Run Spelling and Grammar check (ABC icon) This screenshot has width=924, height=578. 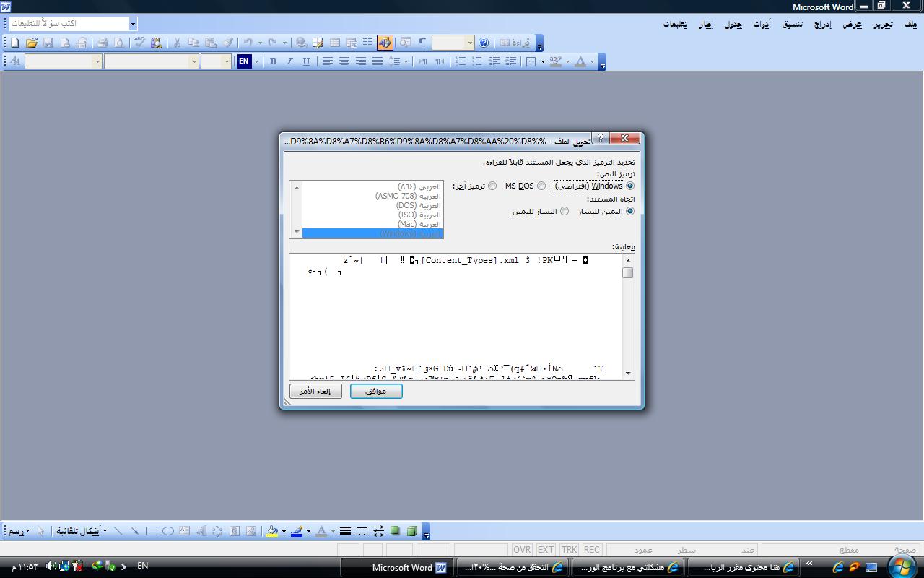(x=139, y=43)
